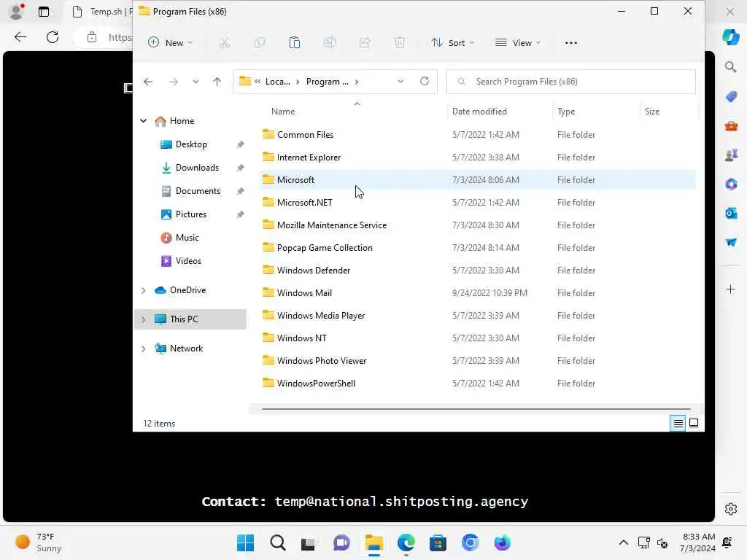This screenshot has width=747, height=560.
Task: Open the See more ellipsis menu
Action: click(x=570, y=43)
